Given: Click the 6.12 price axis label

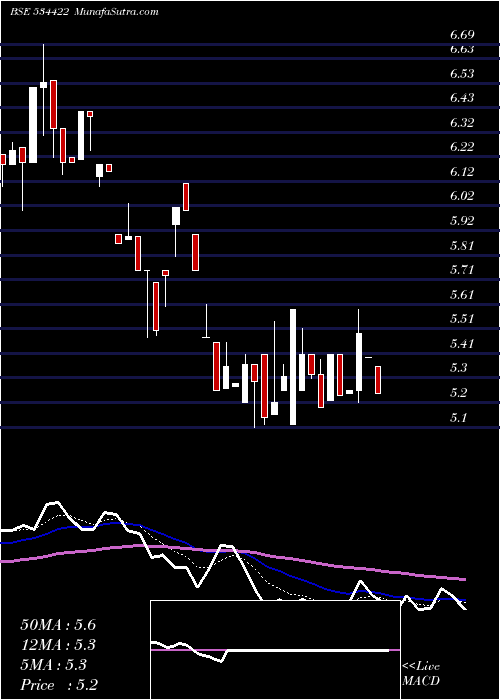Looking at the screenshot, I should pos(462,172).
